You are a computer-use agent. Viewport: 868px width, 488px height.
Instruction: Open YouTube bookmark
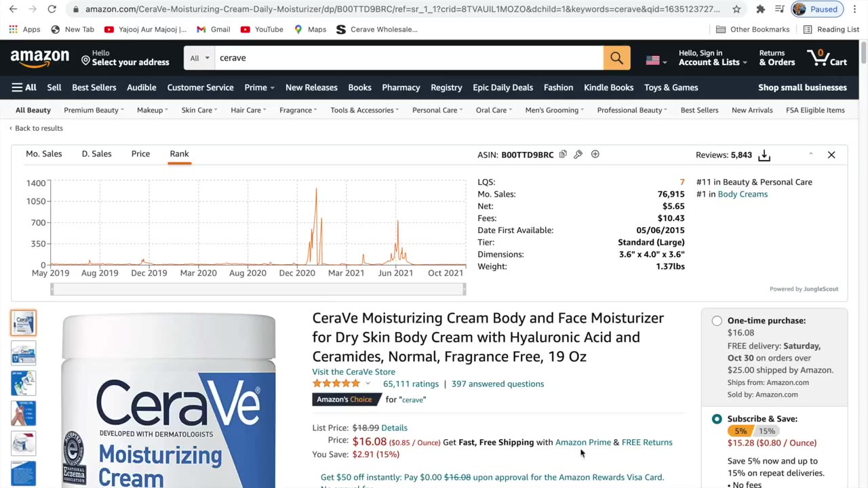pyautogui.click(x=262, y=29)
